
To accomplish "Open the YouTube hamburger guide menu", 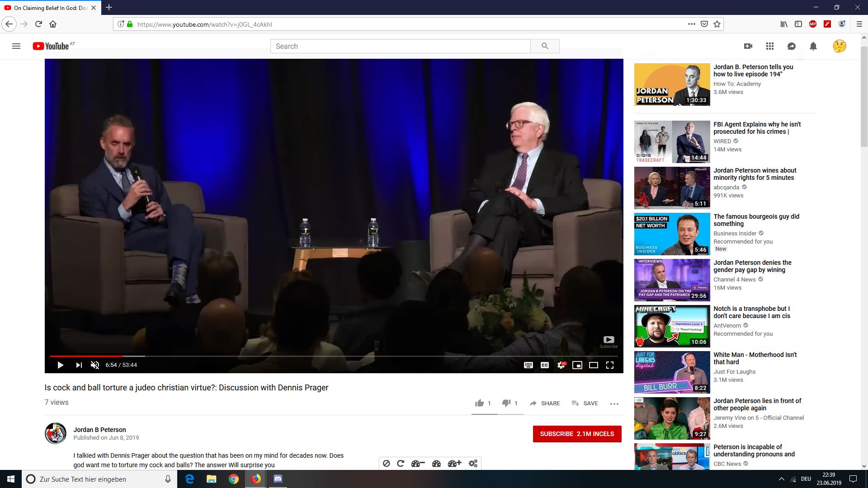I will [16, 46].
